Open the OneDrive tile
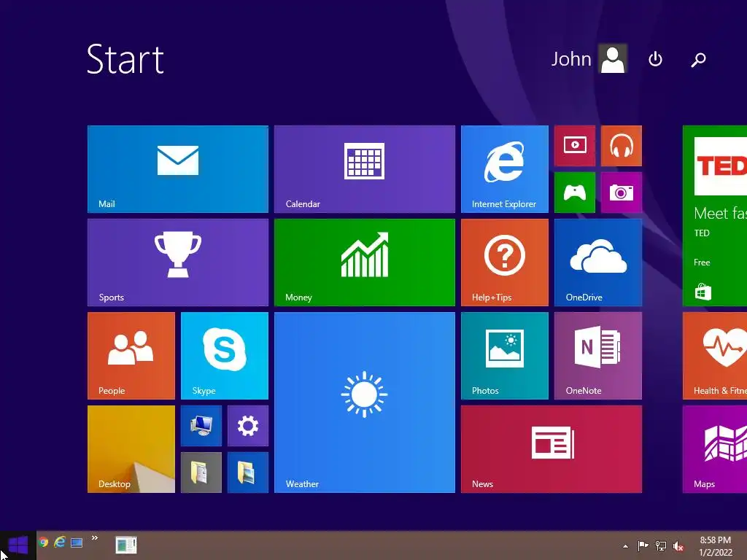 tap(598, 262)
